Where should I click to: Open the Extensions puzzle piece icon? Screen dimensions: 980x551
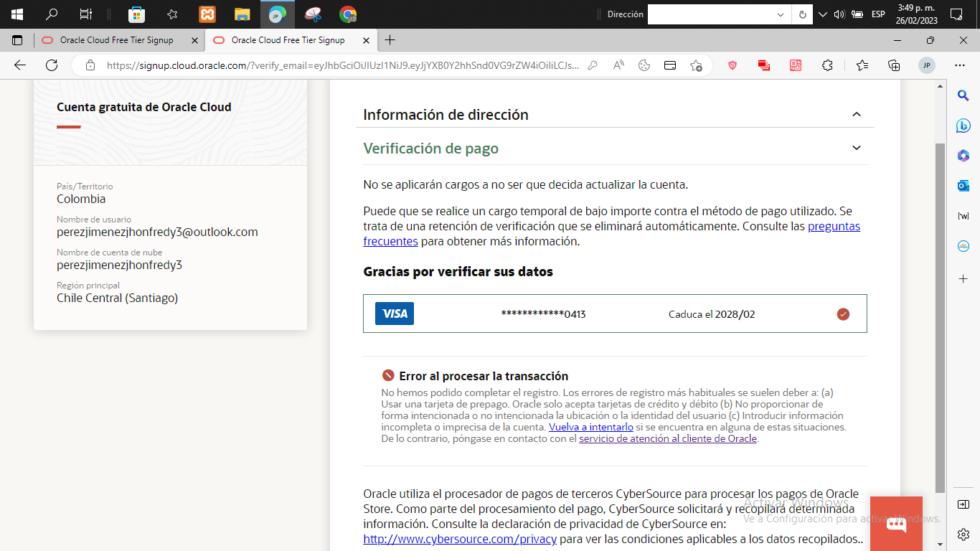(827, 65)
